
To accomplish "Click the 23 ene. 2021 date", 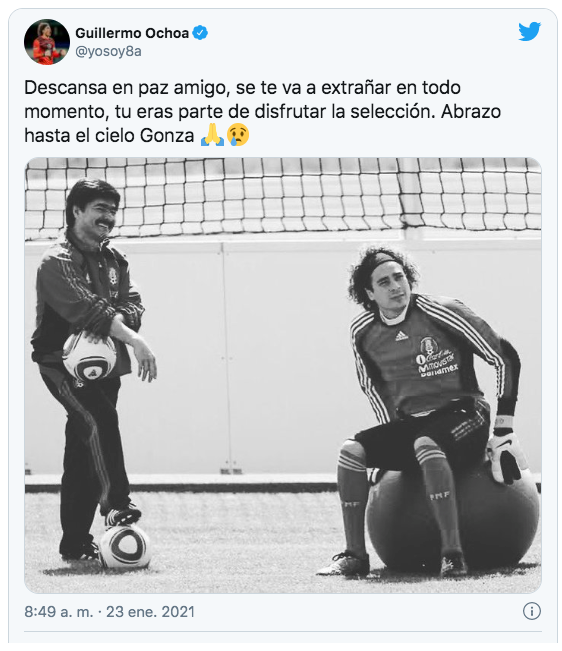I will click(150, 612).
